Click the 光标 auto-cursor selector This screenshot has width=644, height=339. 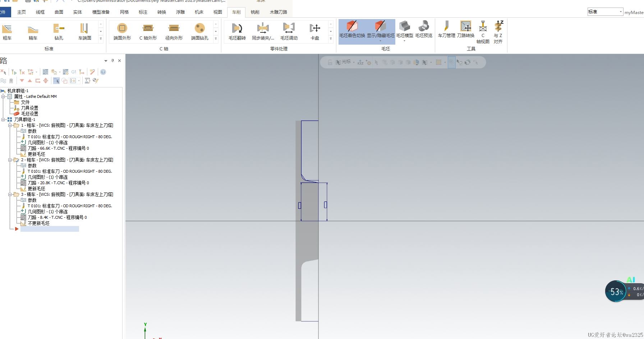(345, 62)
